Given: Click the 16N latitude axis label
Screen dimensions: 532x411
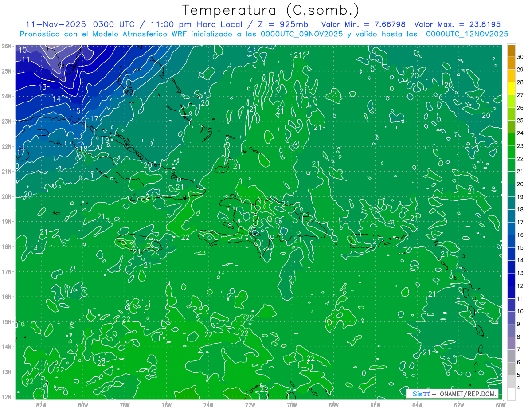Looking at the screenshot, I should [6, 297].
